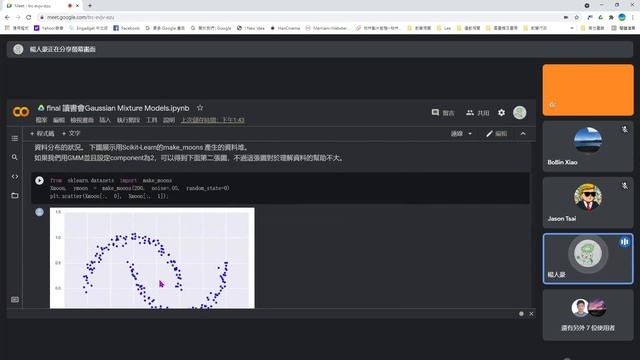The height and width of the screenshot is (360, 640).
Task: Open the table of contents sidebar
Action: click(x=15, y=138)
